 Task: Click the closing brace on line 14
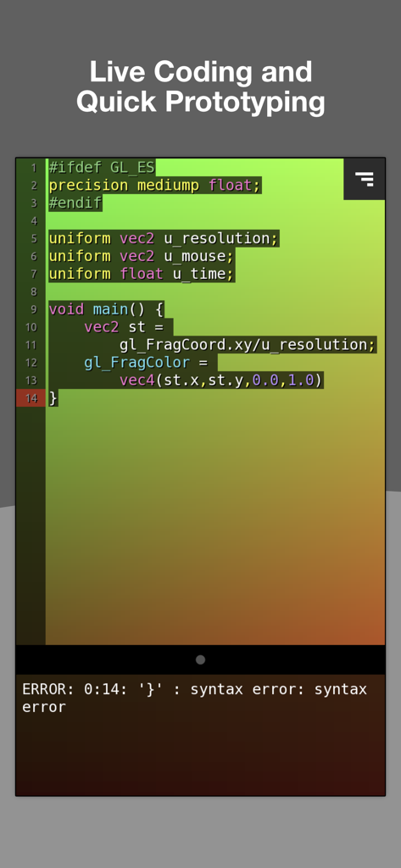pyautogui.click(x=53, y=398)
